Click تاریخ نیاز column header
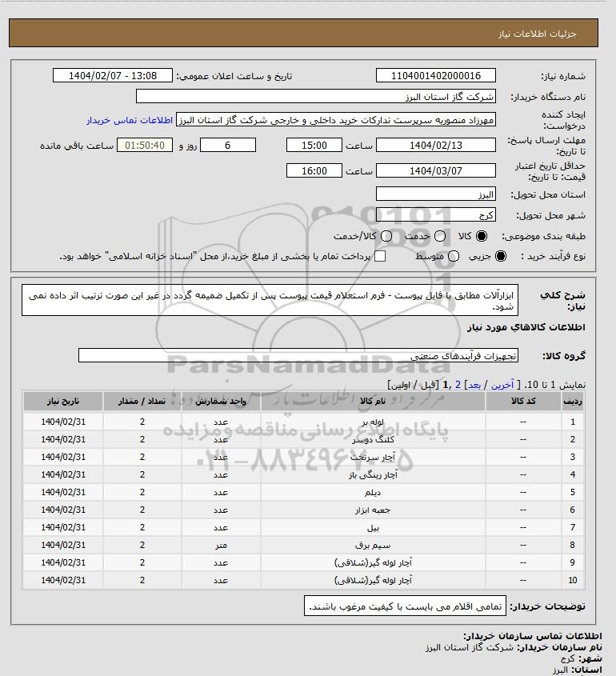Image resolution: width=616 pixels, height=676 pixels. coord(63,402)
